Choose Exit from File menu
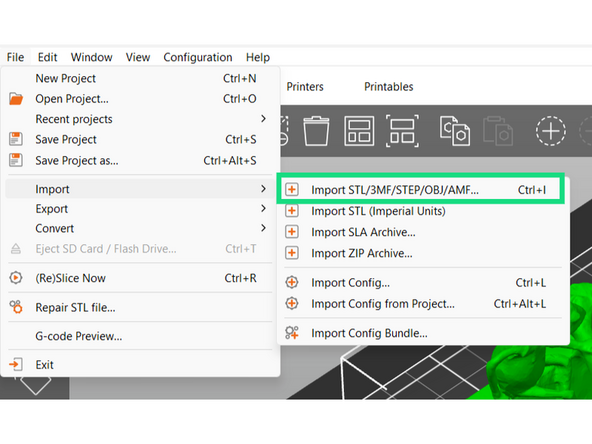The image size is (592, 444). coord(140,365)
